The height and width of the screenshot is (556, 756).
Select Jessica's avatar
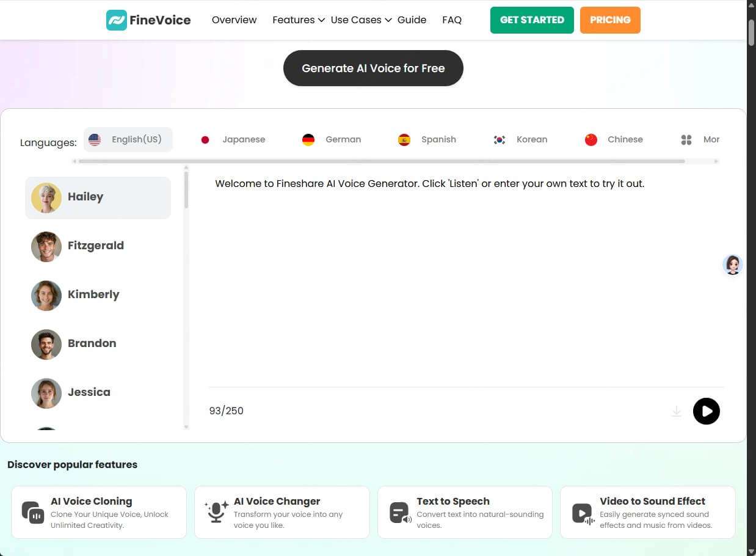tap(46, 393)
